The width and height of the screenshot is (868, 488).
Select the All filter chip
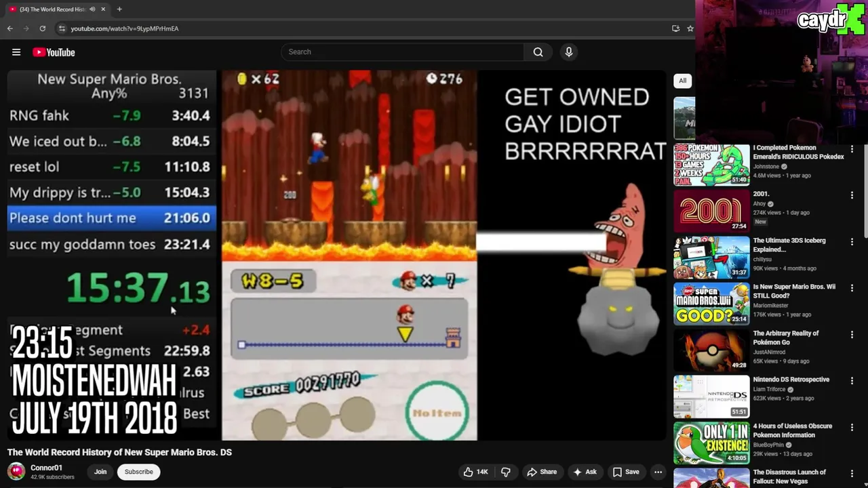coord(683,81)
